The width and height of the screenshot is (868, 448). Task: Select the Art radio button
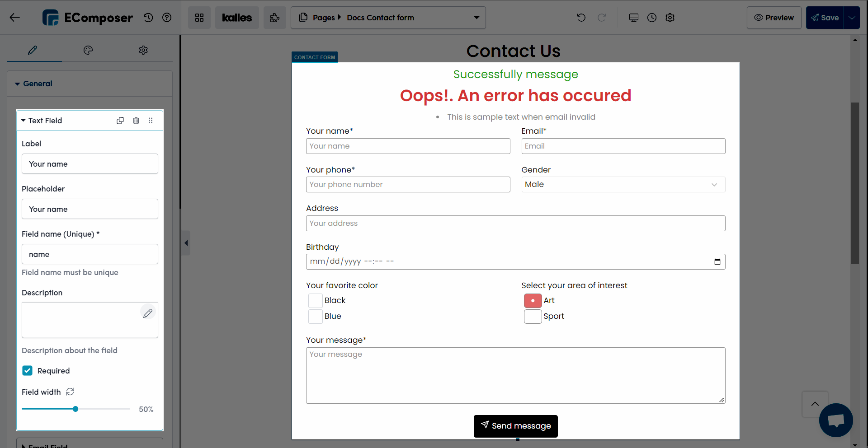(x=533, y=301)
